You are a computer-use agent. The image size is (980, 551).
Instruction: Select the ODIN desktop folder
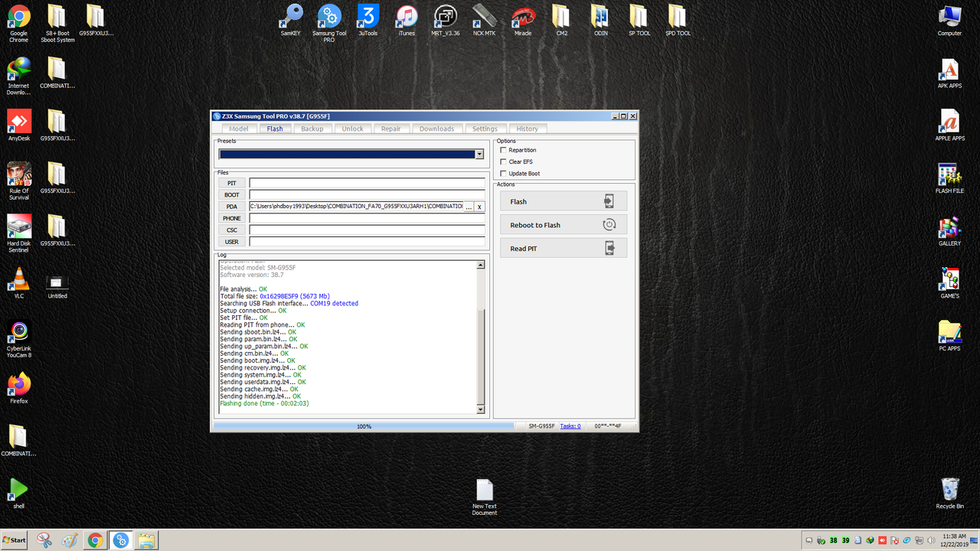click(601, 21)
